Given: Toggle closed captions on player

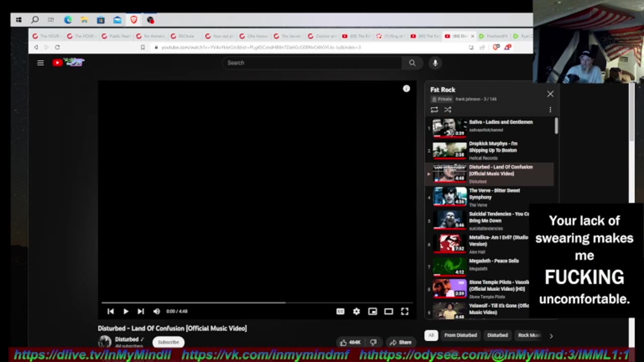Looking at the screenshot, I should click(340, 312).
